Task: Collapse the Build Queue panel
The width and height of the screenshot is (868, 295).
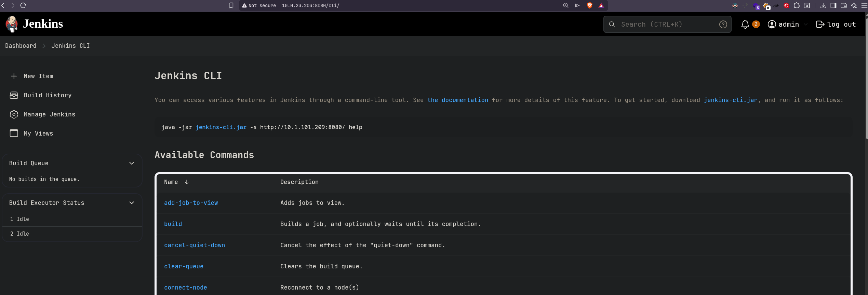Action: 132,163
